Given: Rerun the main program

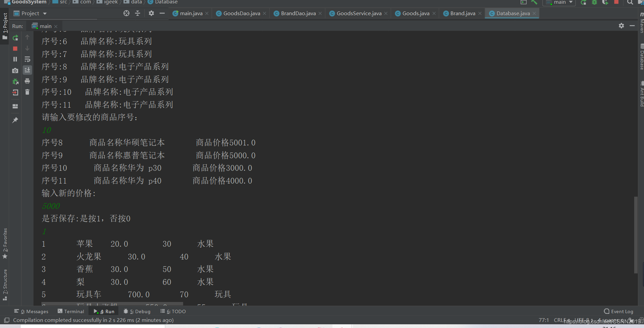Looking at the screenshot, I should coord(15,38).
